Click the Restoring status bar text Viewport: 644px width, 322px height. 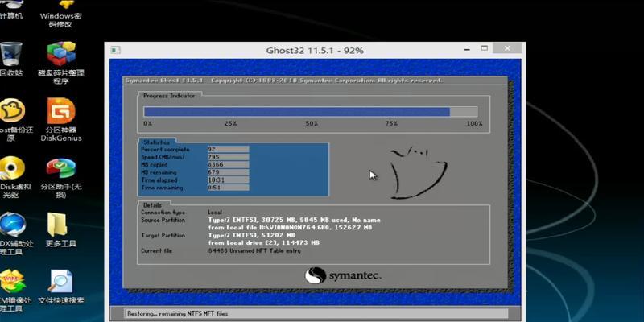pyautogui.click(x=176, y=313)
